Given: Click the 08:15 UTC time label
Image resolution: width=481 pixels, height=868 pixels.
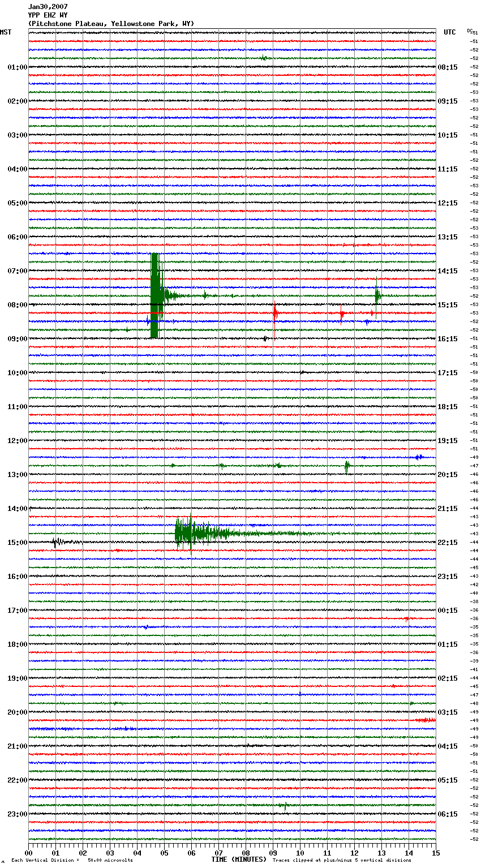Looking at the screenshot, I should pyautogui.click(x=448, y=67).
